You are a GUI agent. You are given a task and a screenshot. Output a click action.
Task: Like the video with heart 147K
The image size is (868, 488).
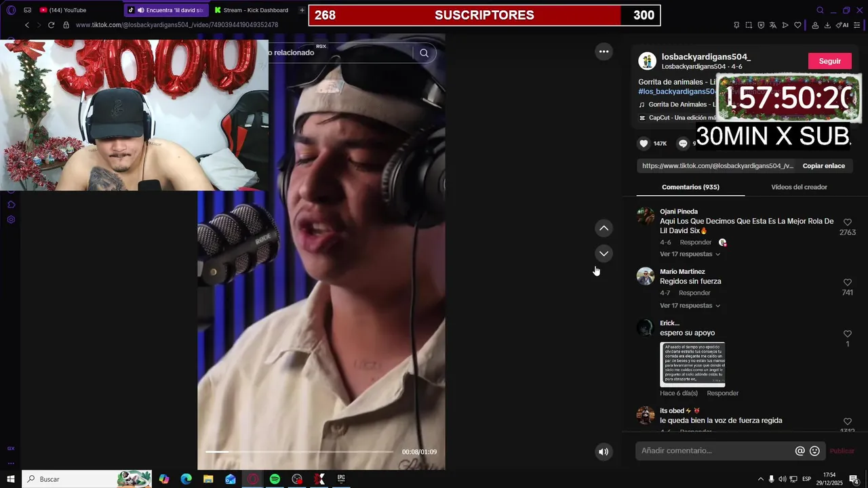click(644, 143)
